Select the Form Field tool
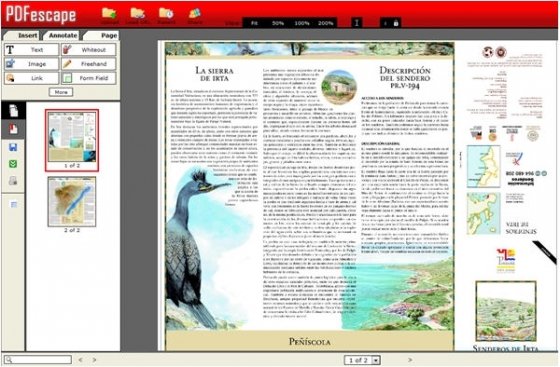This screenshot has height=367, width=560. (x=89, y=78)
